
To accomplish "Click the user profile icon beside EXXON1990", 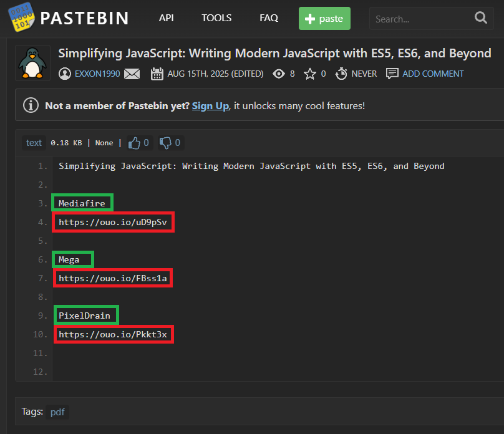I will (x=64, y=74).
